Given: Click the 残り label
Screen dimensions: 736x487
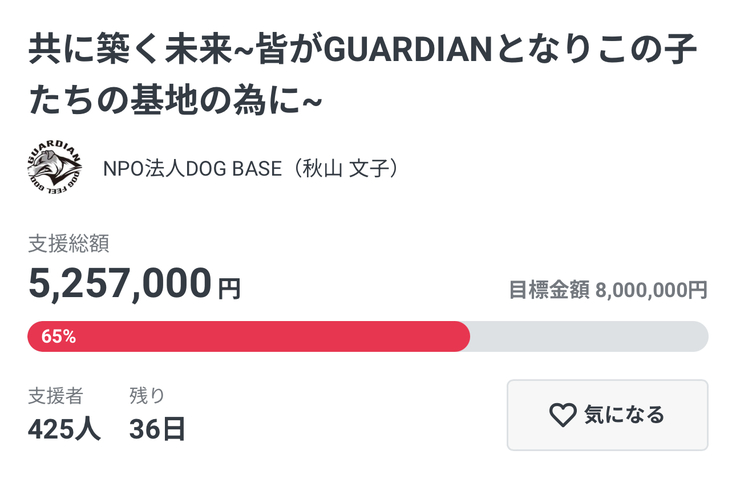Looking at the screenshot, I should [x=147, y=395].
